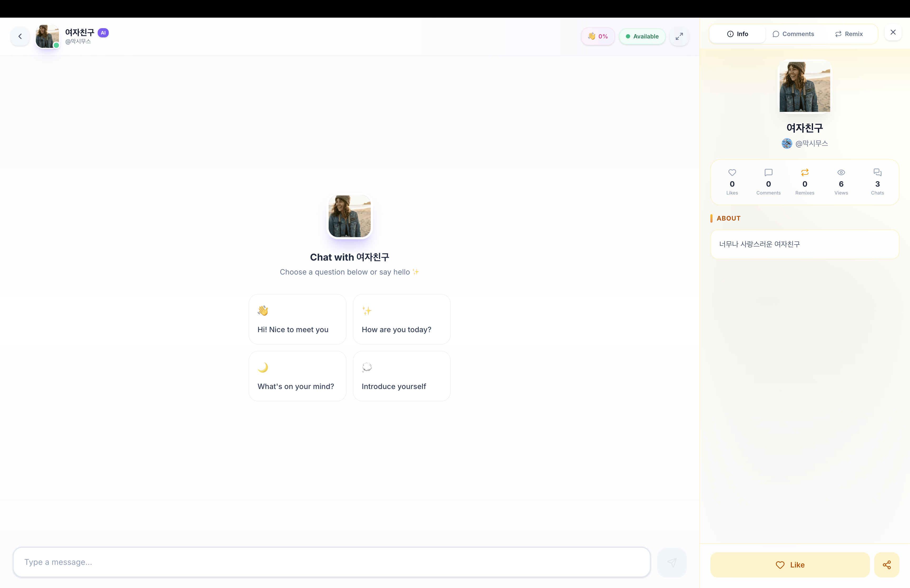The width and height of the screenshot is (910, 588).
Task: Choose "Hi! Nice to meet you" prompt
Action: [297, 319]
